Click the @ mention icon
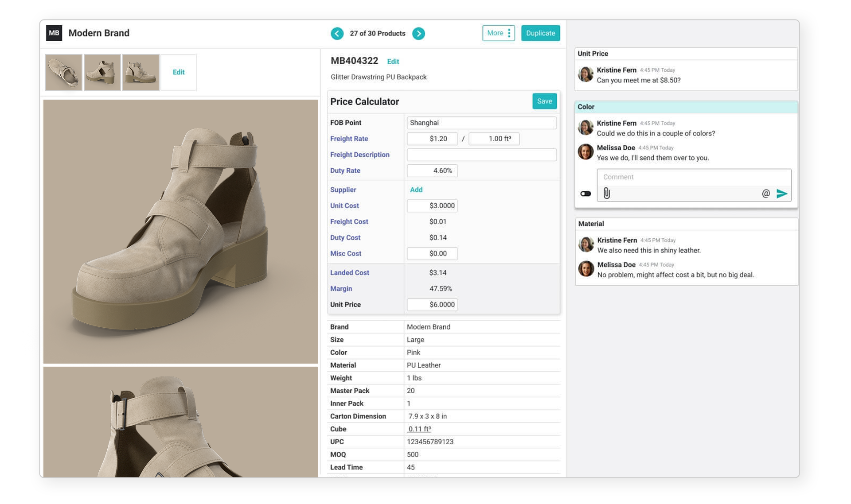Viewport: 851px width, 504px height. tap(765, 193)
